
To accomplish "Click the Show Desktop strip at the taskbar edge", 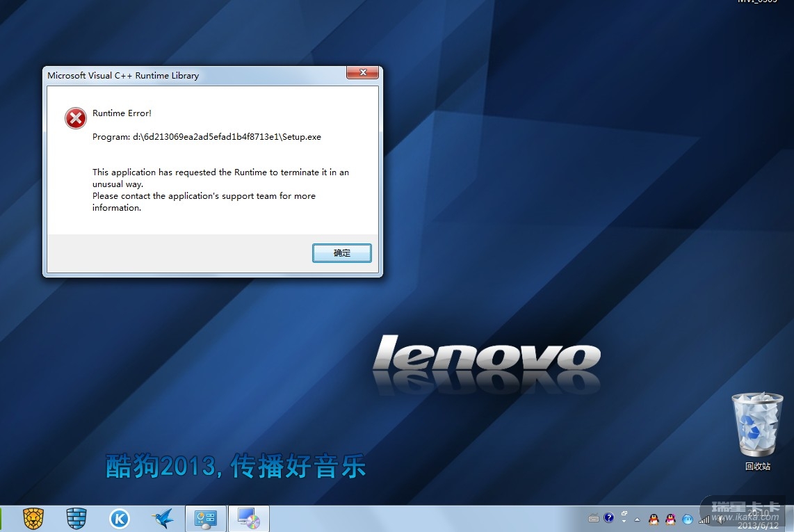I will pyautogui.click(x=789, y=519).
